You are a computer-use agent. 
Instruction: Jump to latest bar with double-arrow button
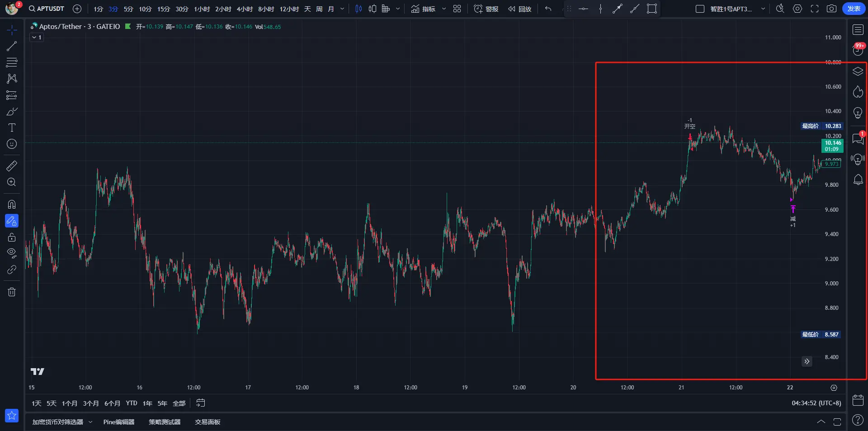[807, 361]
